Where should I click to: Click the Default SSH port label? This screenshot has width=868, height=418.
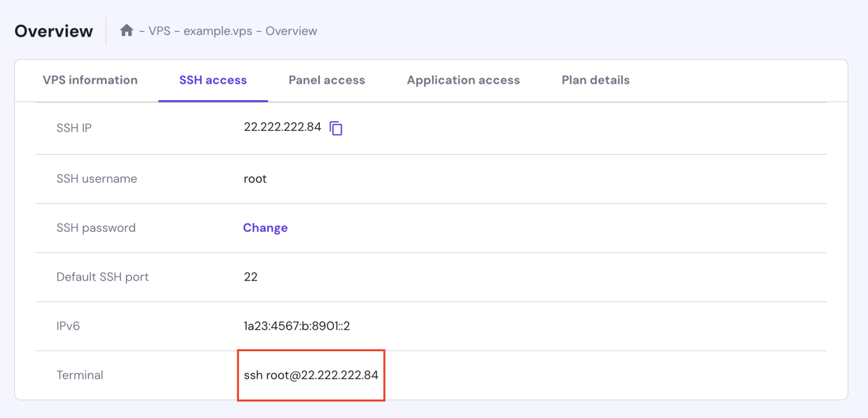[102, 277]
